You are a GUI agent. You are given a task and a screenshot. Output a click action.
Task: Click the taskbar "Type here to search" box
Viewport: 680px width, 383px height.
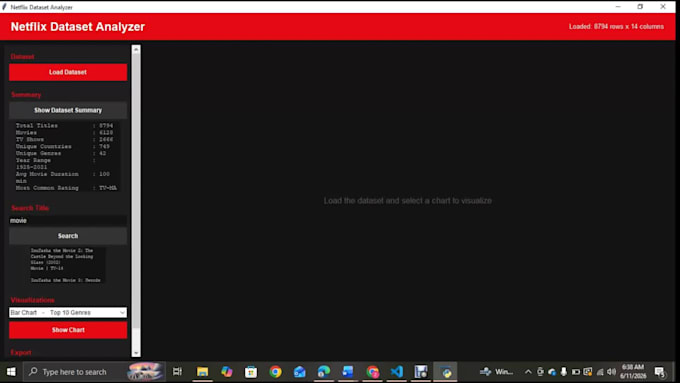click(94, 372)
